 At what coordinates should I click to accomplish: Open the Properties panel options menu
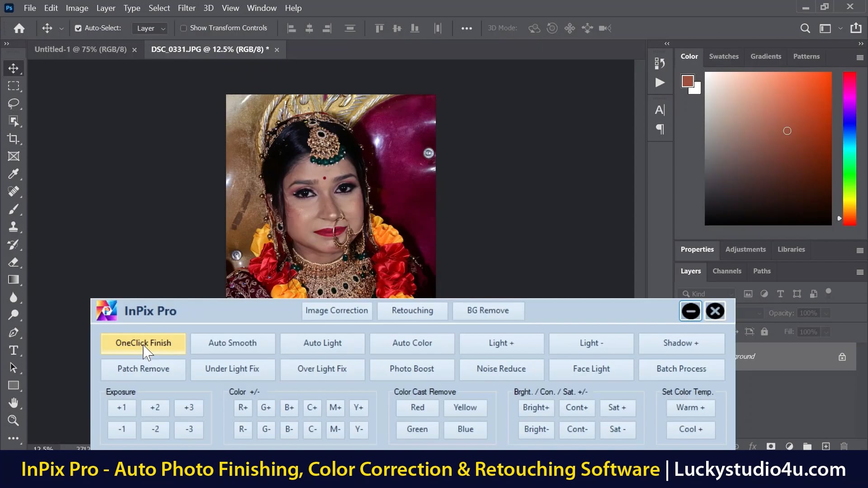click(x=860, y=250)
